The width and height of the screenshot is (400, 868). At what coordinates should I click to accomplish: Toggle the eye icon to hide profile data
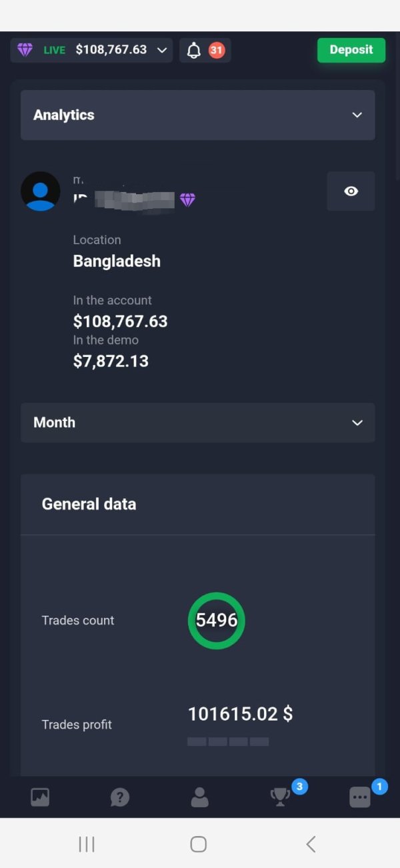(x=351, y=191)
